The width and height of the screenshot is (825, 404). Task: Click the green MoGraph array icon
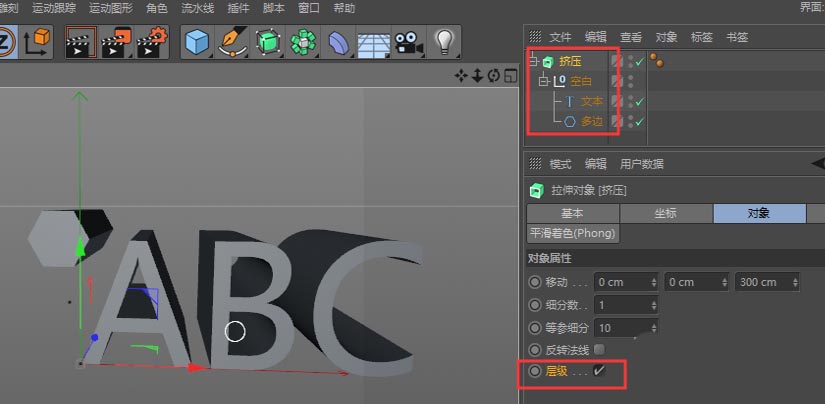click(303, 42)
